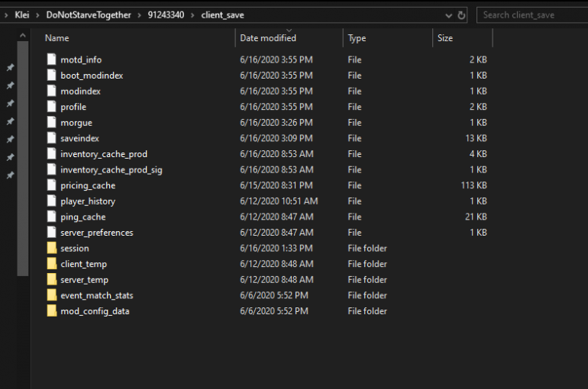Expand the chevron after DoNotStarveTogether in path
Viewport: 588px width, 389px height.
[139, 15]
